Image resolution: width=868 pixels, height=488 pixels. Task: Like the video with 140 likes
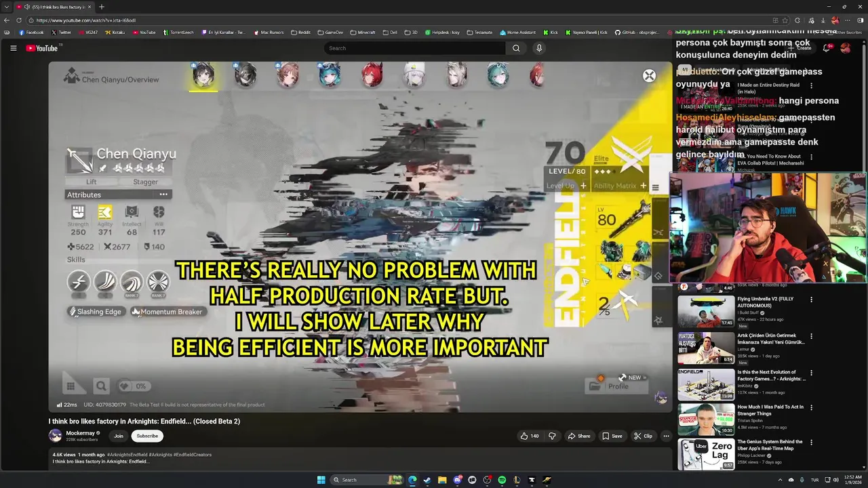pyautogui.click(x=530, y=436)
